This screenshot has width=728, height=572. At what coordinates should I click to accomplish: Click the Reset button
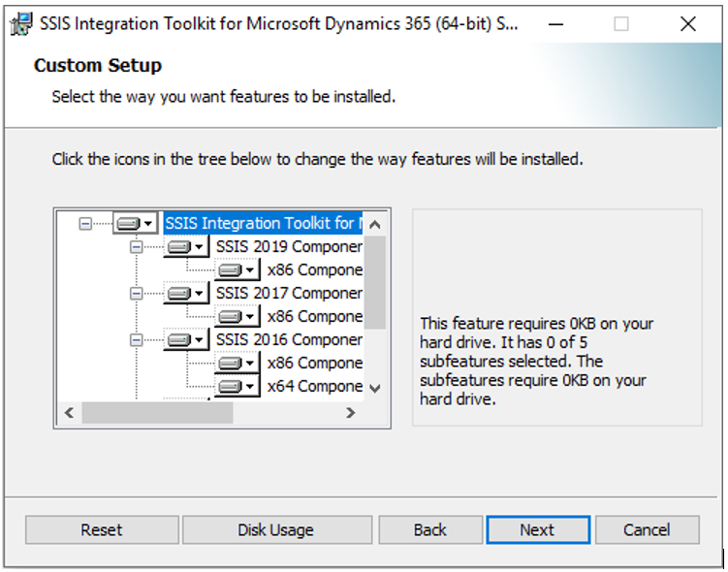(102, 529)
